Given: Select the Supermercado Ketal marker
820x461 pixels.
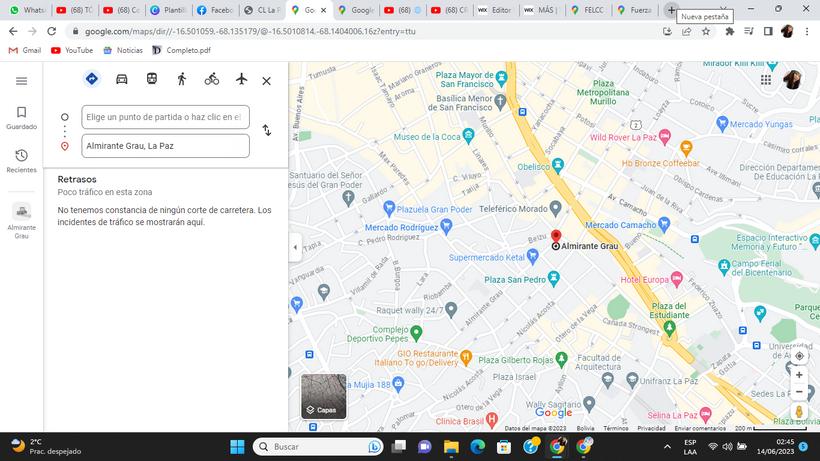Looking at the screenshot, I should tap(532, 256).
